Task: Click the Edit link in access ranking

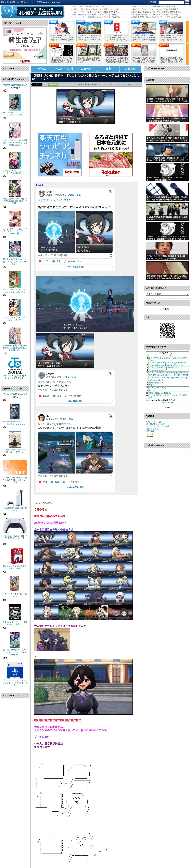Action: [148, 400]
